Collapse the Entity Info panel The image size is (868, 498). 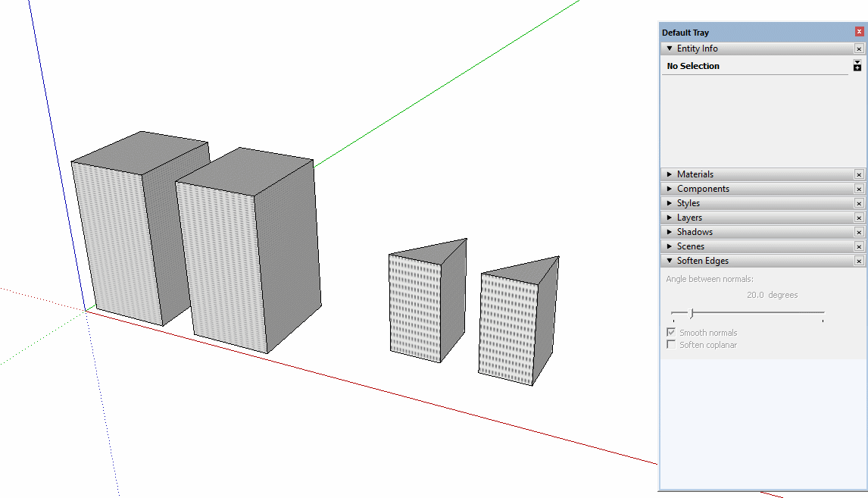[x=670, y=49]
